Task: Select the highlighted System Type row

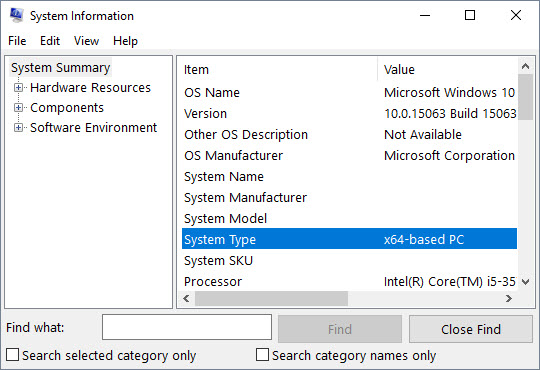Action: coord(349,238)
